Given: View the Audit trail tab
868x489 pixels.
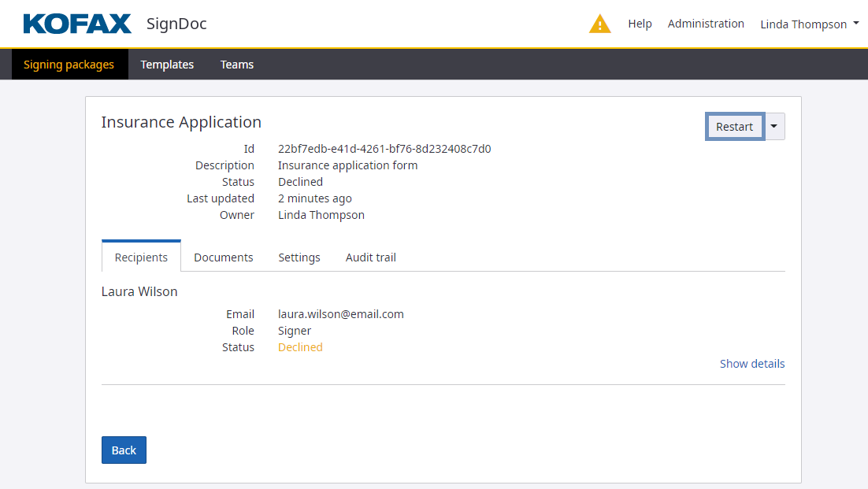Looking at the screenshot, I should (x=370, y=257).
